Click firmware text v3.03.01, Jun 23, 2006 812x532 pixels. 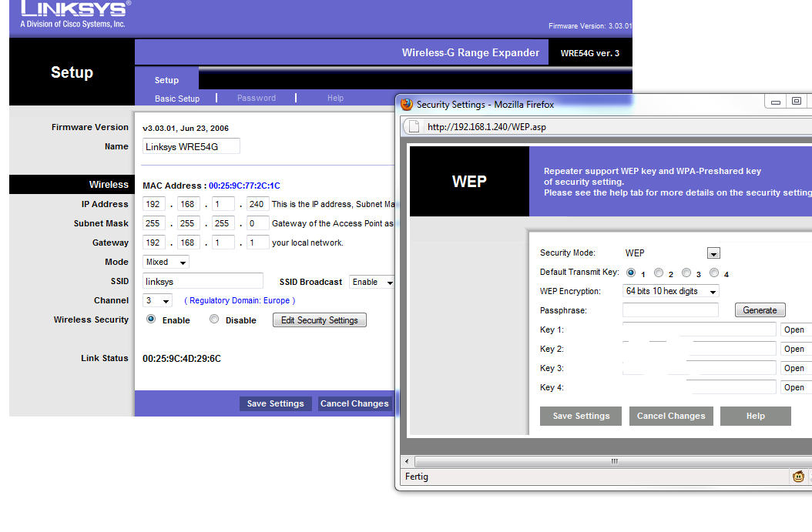tap(186, 129)
